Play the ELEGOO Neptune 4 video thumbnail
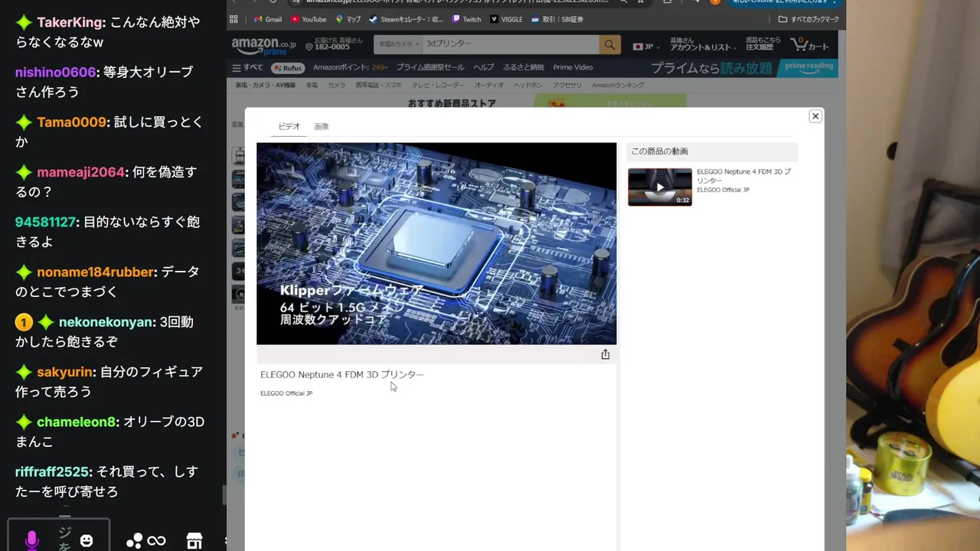The image size is (980, 551). pos(660,187)
